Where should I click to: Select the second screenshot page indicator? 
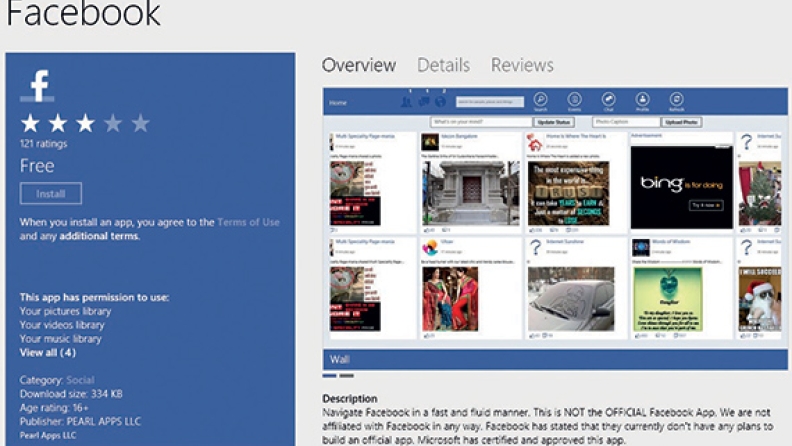tap(346, 376)
